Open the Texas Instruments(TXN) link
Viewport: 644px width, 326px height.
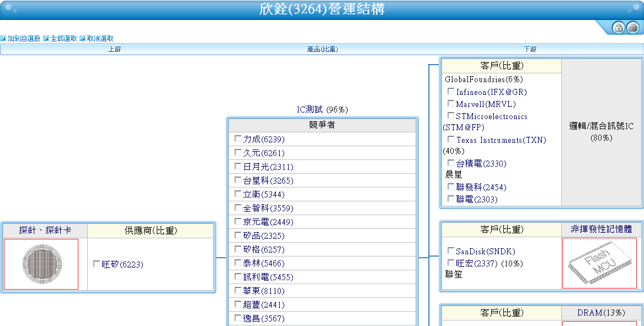tap(501, 140)
